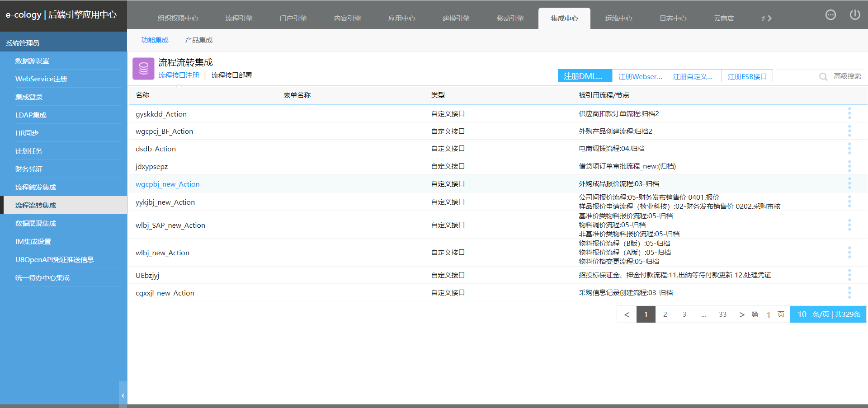Open row menu for jdxypsepz
The height and width of the screenshot is (408, 868).
[849, 166]
